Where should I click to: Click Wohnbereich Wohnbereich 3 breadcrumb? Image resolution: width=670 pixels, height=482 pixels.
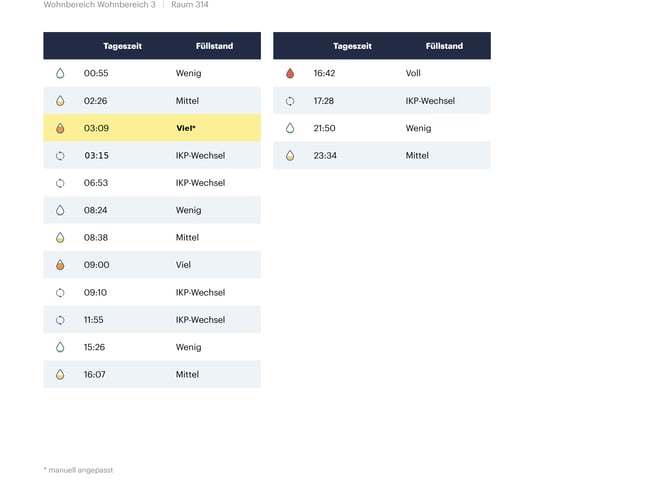tap(100, 5)
